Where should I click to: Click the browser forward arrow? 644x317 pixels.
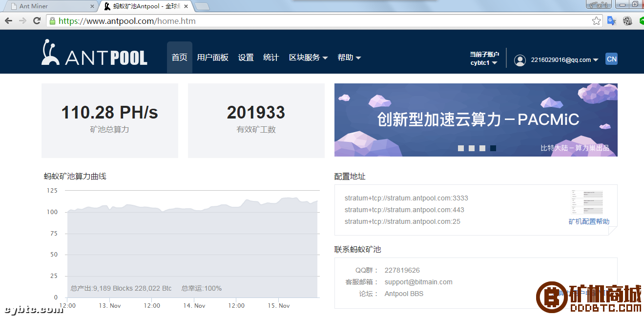[x=22, y=21]
